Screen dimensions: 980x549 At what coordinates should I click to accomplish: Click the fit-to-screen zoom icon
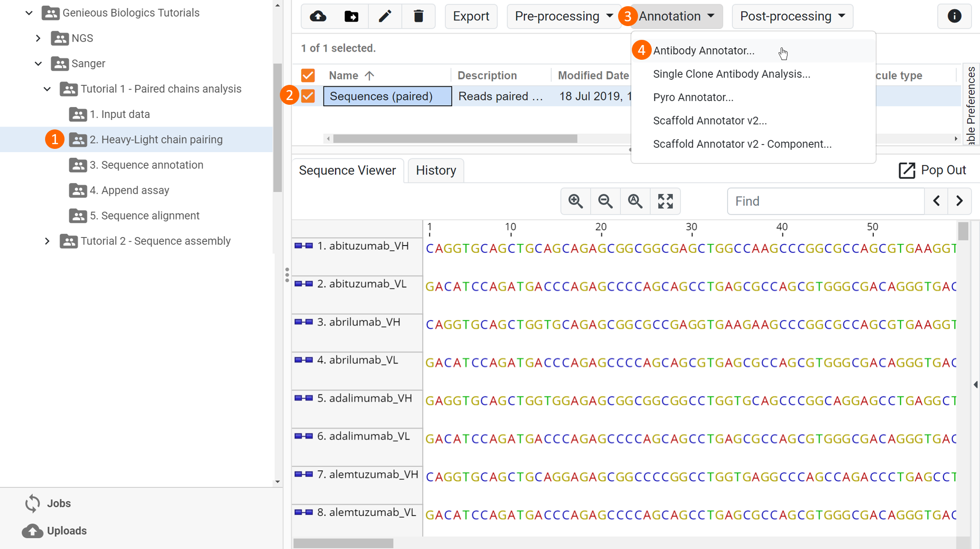666,201
